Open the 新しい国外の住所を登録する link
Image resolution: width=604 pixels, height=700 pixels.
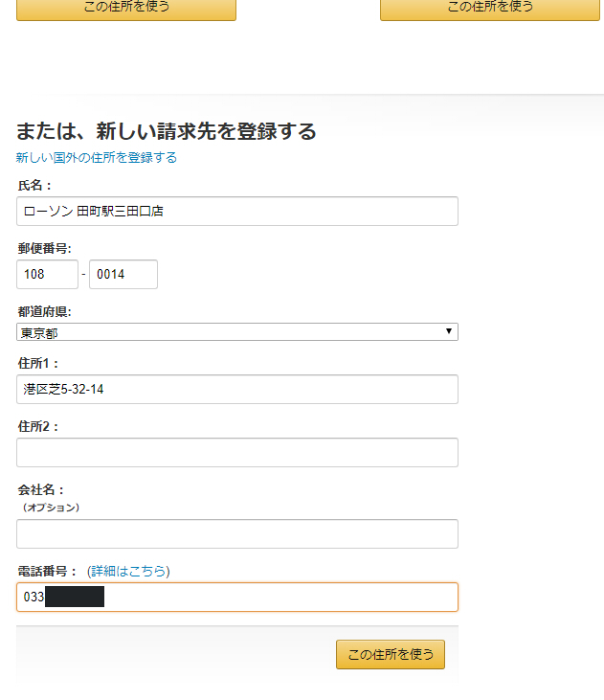pos(97,158)
